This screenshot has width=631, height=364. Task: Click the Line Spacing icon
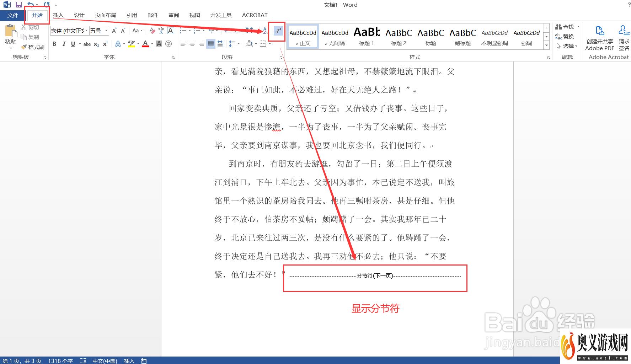click(x=232, y=44)
